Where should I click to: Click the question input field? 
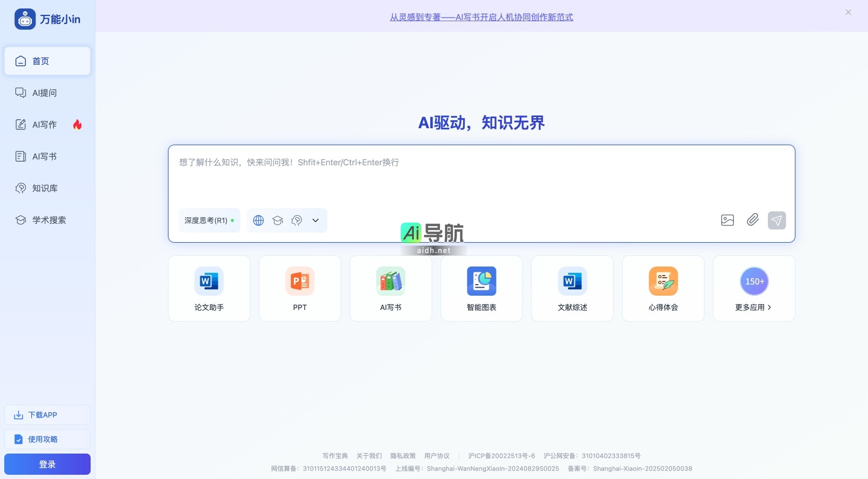481,163
